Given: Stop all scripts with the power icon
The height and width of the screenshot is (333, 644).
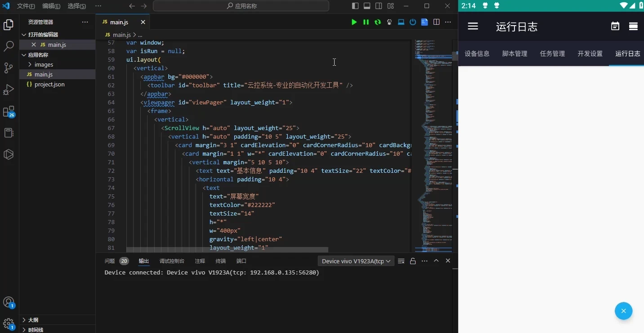Looking at the screenshot, I should pyautogui.click(x=413, y=22).
